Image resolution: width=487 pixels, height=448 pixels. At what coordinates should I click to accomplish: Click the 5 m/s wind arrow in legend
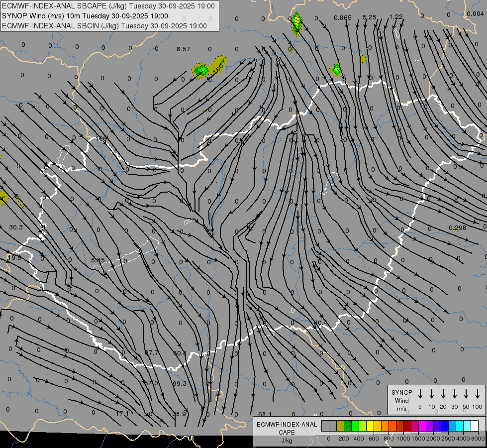click(x=420, y=394)
